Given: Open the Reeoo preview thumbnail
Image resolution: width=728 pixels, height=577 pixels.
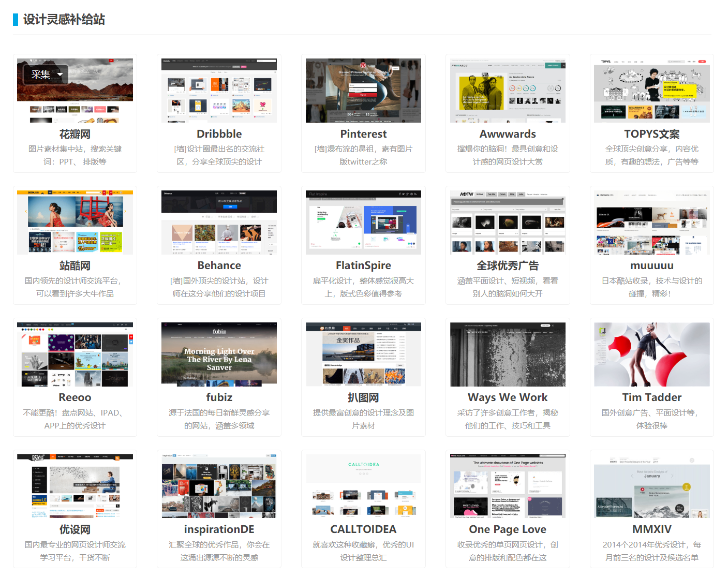Looking at the screenshot, I should click(75, 354).
